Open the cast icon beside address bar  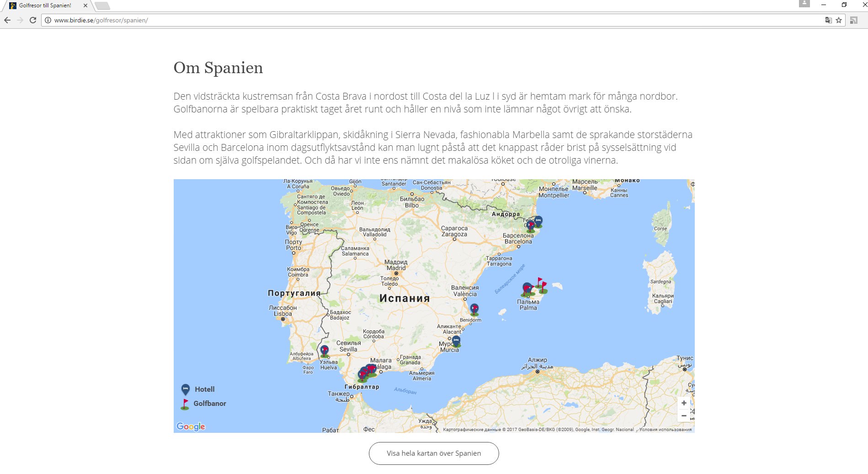coord(853,20)
